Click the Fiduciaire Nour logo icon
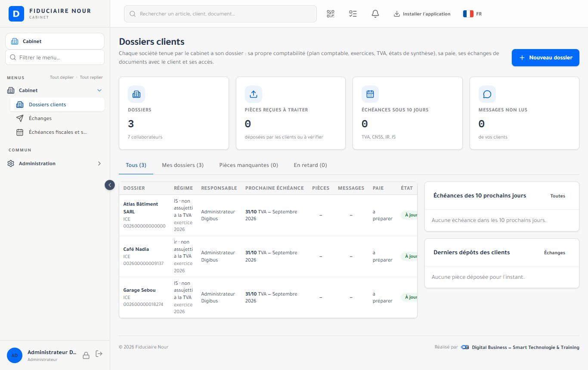588x370 pixels. 16,14
